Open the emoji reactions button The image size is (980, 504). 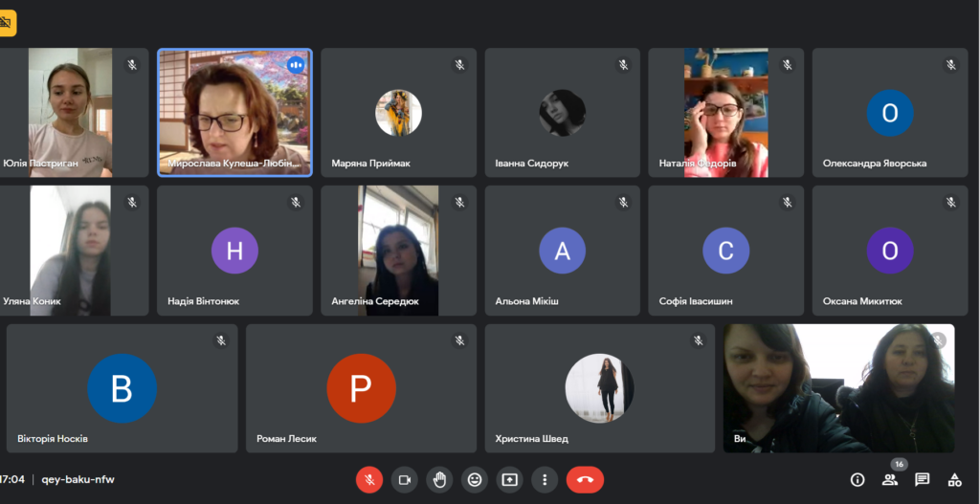[475, 480]
